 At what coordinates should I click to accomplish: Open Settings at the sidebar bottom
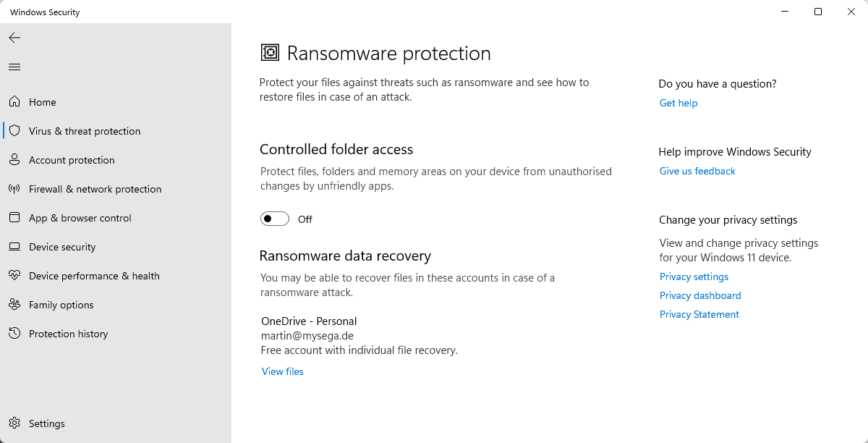point(46,423)
